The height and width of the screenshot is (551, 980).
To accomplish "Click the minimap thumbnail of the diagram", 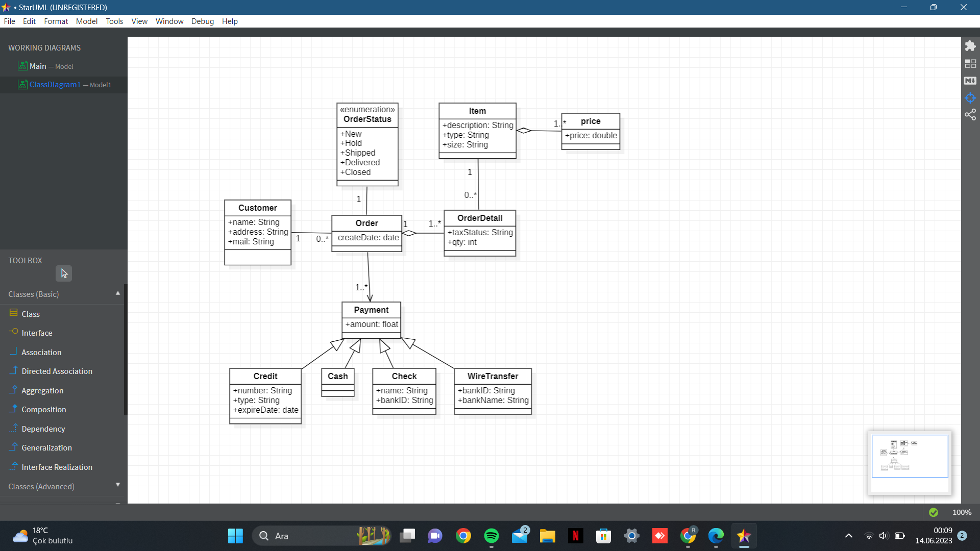I will [910, 456].
